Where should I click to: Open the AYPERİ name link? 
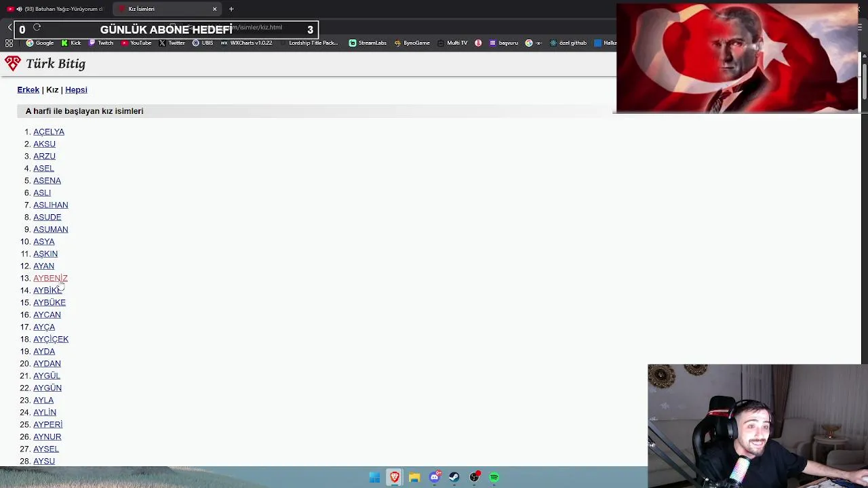click(47, 424)
